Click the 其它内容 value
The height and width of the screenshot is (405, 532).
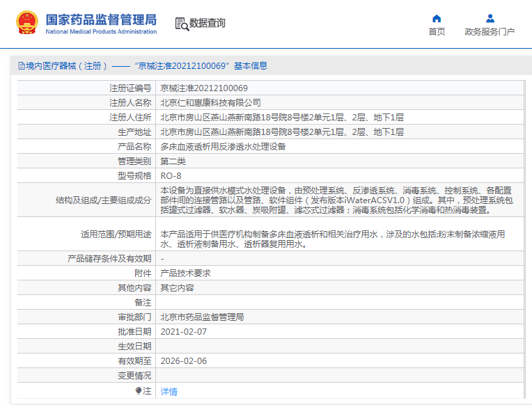click(177, 287)
